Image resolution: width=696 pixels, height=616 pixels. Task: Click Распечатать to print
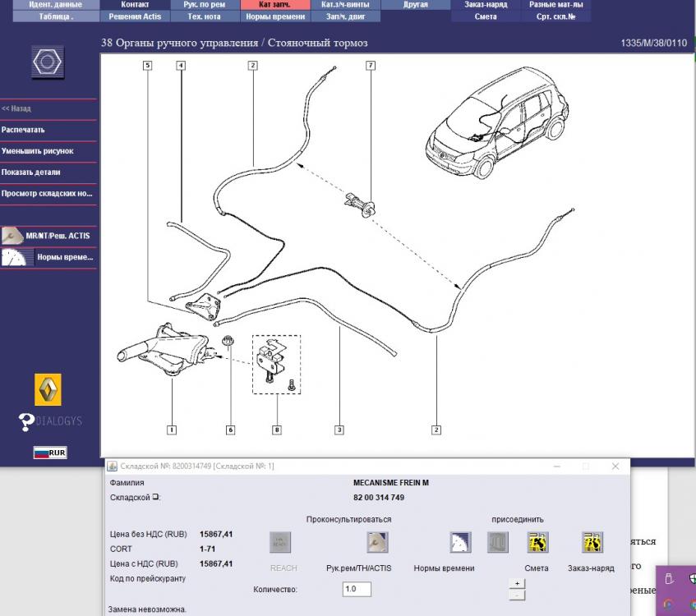click(48, 130)
